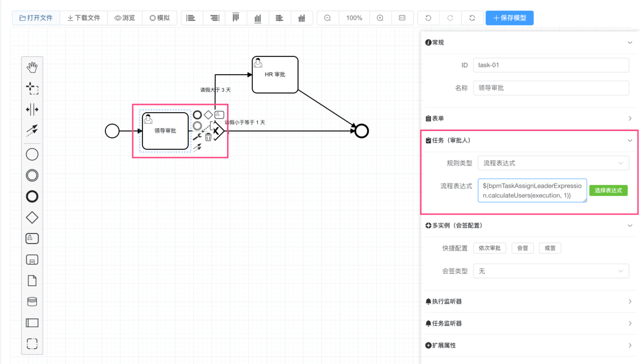Expand the 表单 section
Image resolution: width=640 pixels, height=364 pixels.
click(529, 119)
